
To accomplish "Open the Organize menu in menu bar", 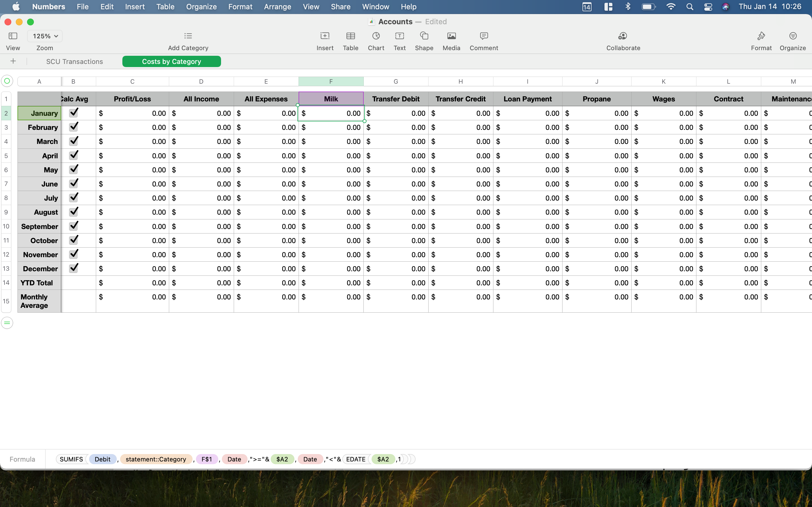I will click(x=201, y=7).
